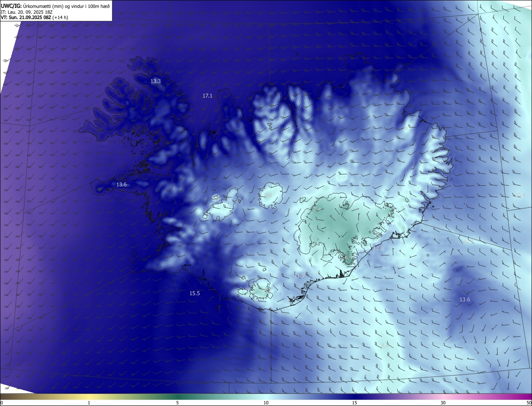Click the colorbar tick label 15

point(355,403)
